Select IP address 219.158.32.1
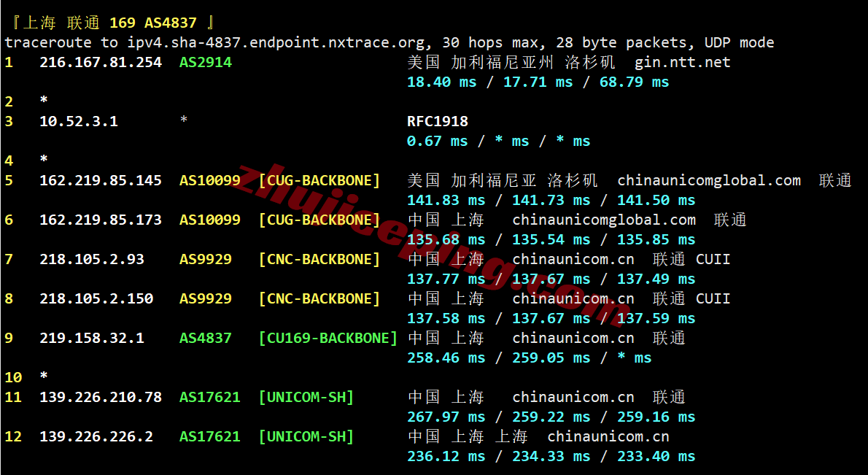Image resolution: width=868 pixels, height=475 pixels. point(92,339)
